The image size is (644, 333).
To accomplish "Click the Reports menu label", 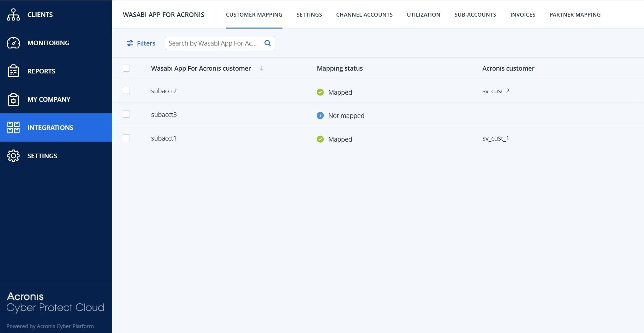I will pyautogui.click(x=41, y=71).
